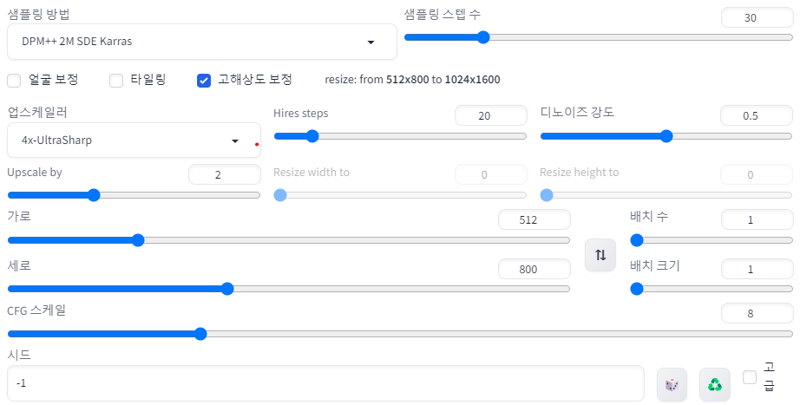Click the 세로 height number box
The image size is (800, 405).
(x=534, y=269)
